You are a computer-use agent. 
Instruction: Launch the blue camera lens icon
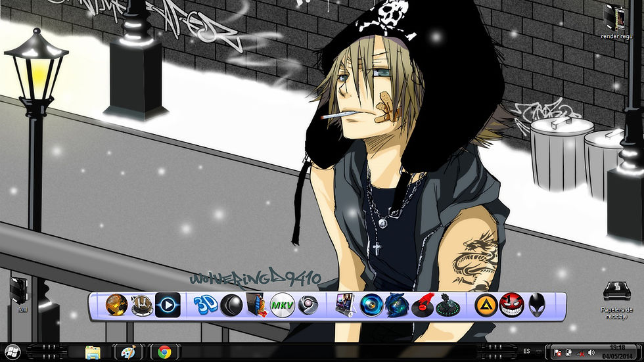(x=371, y=305)
